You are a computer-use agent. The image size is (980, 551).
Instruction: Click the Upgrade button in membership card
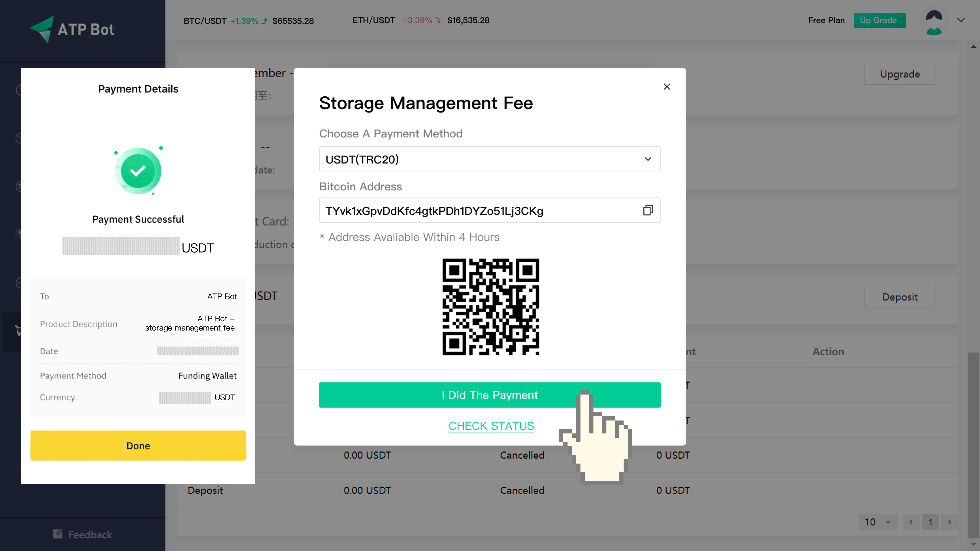900,74
